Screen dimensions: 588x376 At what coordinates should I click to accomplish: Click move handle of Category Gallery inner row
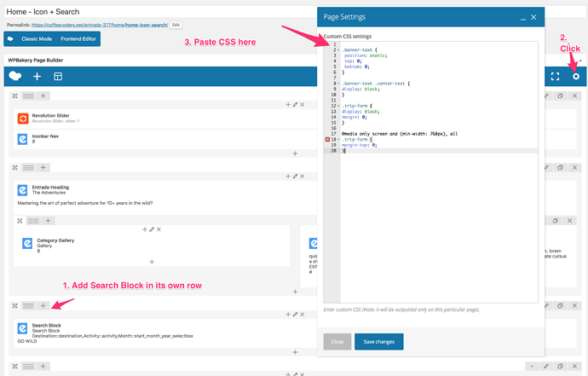(20, 221)
